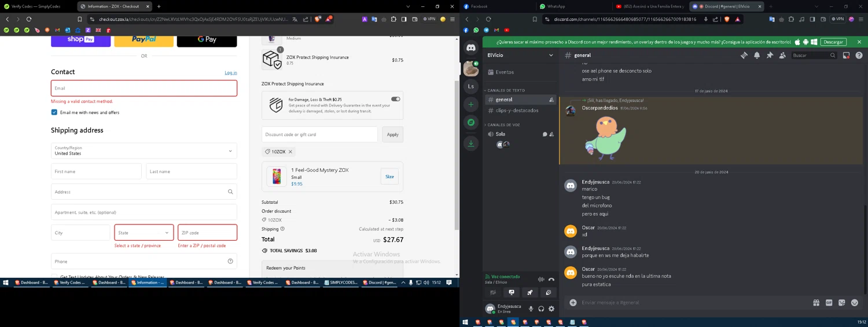868x327 pixels.
Task: Open the Country/Region dropdown
Action: coord(144,150)
